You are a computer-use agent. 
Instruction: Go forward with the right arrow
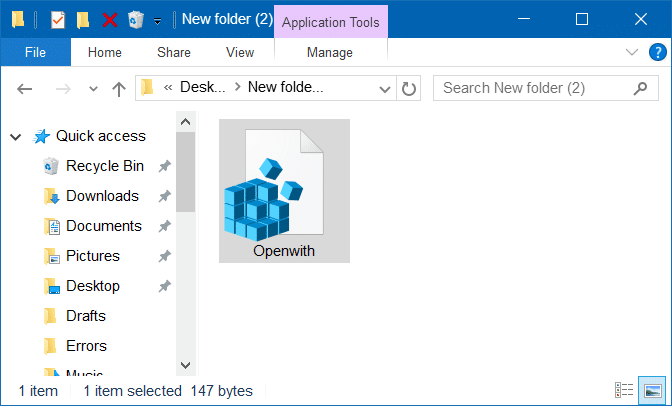tap(63, 89)
